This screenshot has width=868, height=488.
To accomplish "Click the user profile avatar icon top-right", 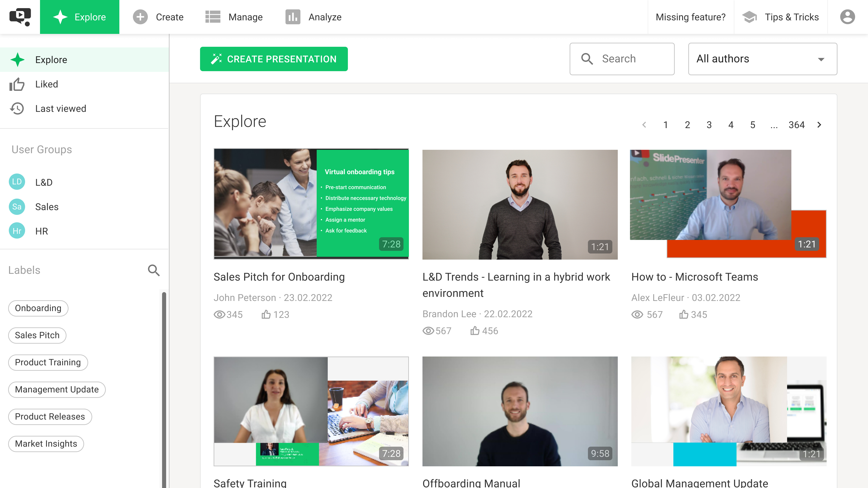I will tap(848, 17).
